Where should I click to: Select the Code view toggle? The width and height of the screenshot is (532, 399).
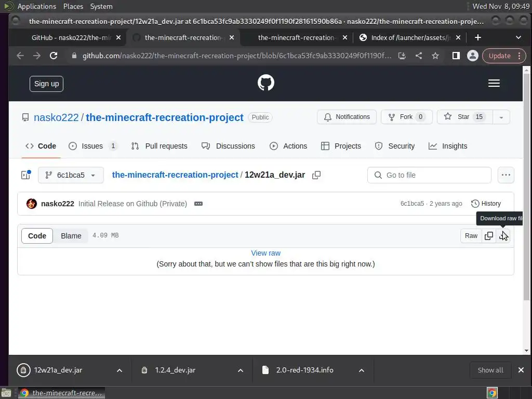coord(37,236)
